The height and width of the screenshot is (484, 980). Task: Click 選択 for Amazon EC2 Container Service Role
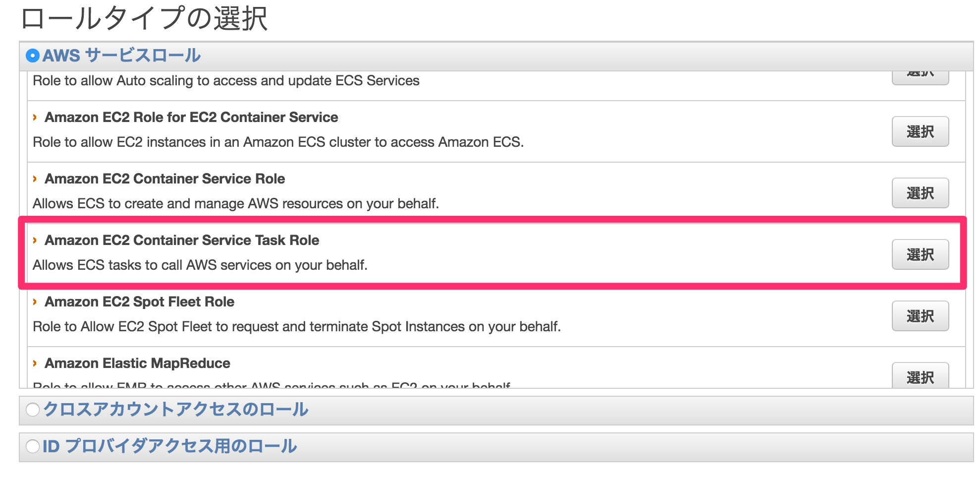(x=920, y=193)
